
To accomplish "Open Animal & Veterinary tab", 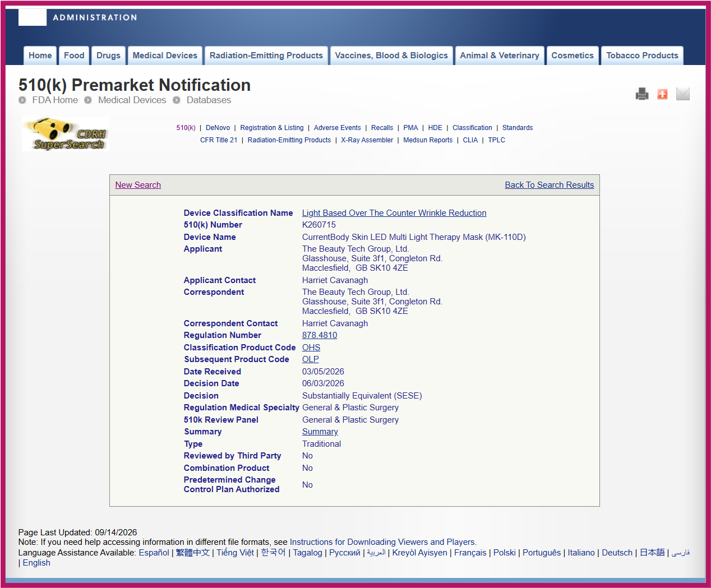I will coord(500,55).
